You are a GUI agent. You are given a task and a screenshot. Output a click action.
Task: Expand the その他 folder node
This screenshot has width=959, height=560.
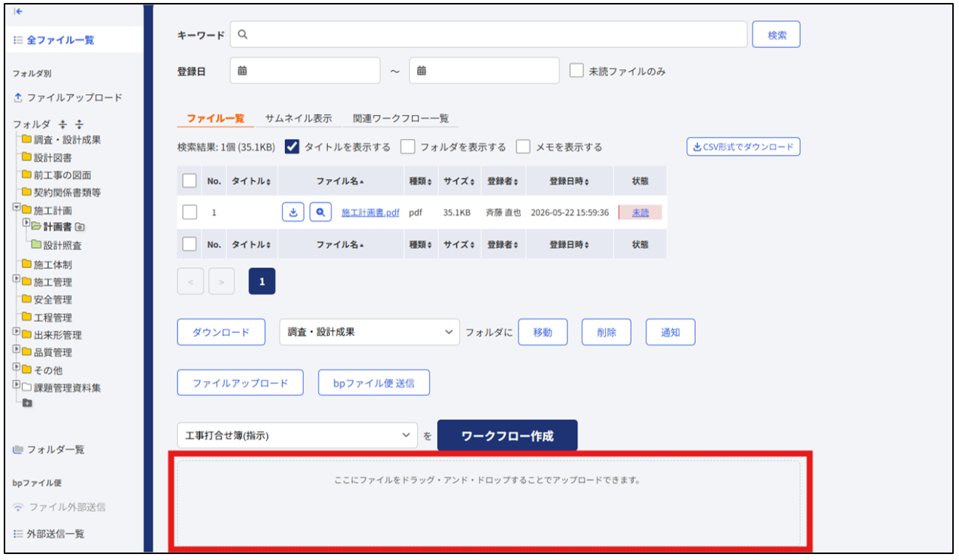17,367
